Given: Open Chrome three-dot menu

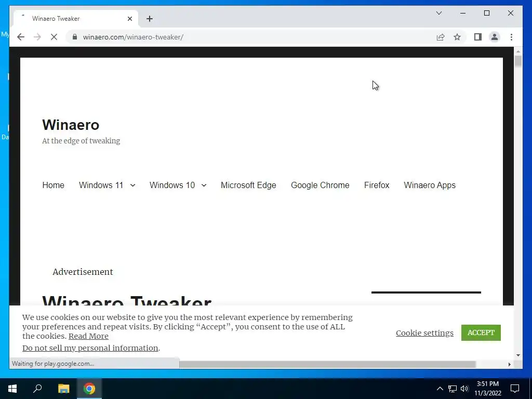Looking at the screenshot, I should (511, 37).
